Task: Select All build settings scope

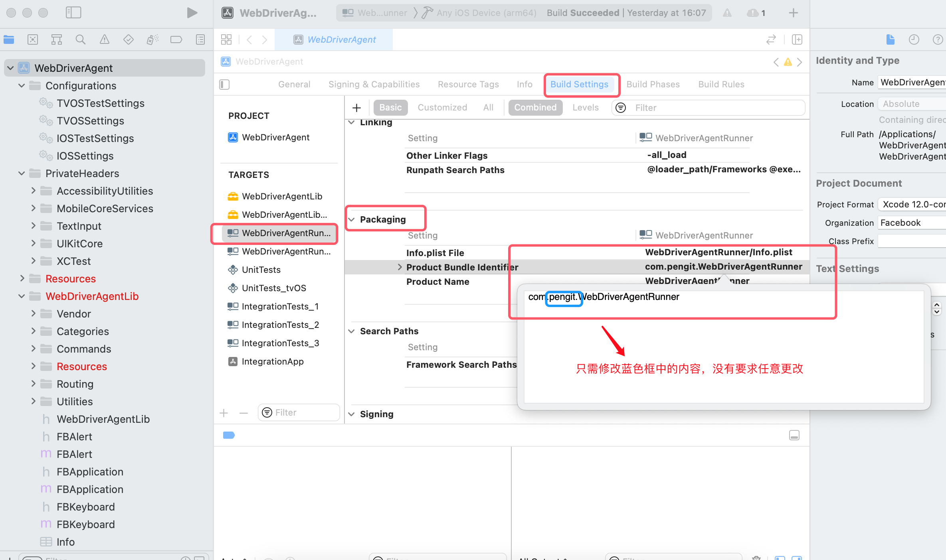Action: click(x=488, y=108)
